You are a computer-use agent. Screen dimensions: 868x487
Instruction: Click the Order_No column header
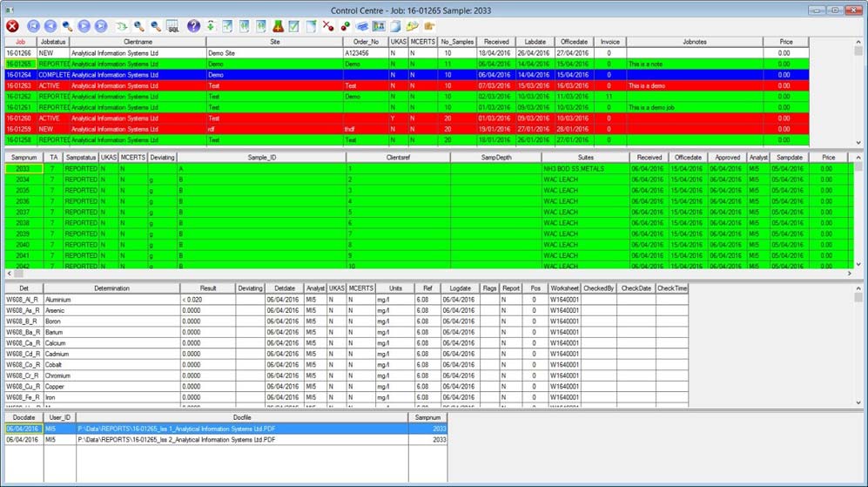coord(366,42)
